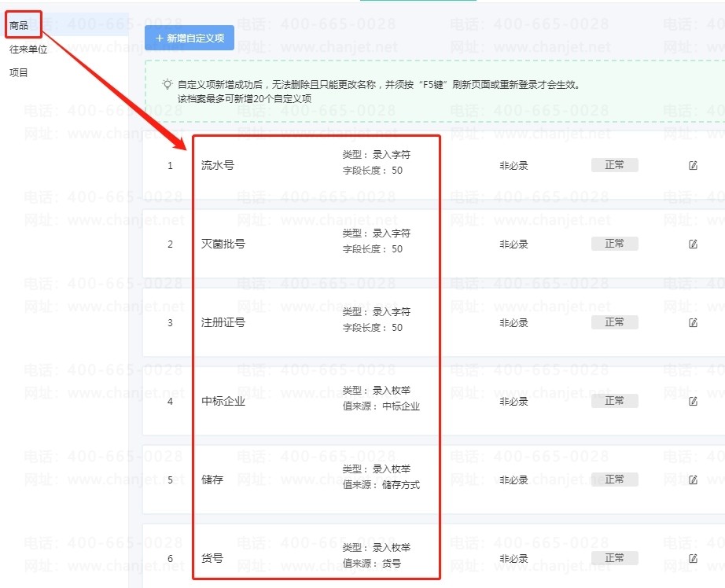Click 新增自定义项 button
Viewport: 725px width, 588px height.
(189, 38)
